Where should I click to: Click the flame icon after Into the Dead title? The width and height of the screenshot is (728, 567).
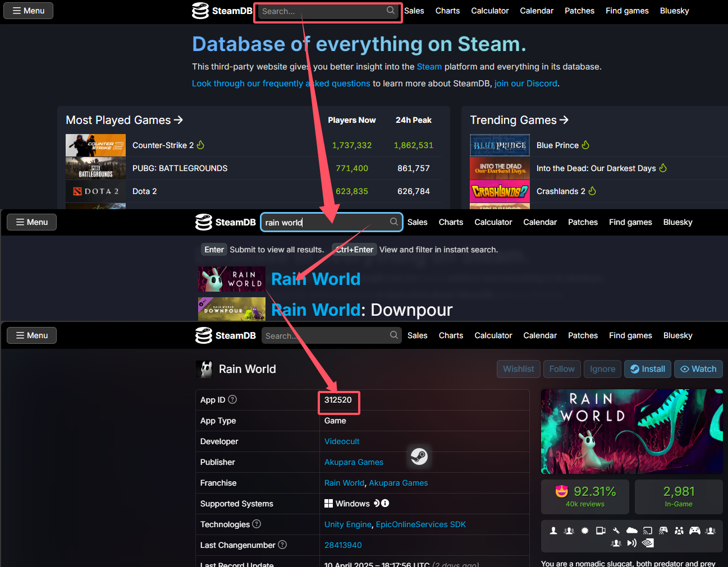pos(663,168)
